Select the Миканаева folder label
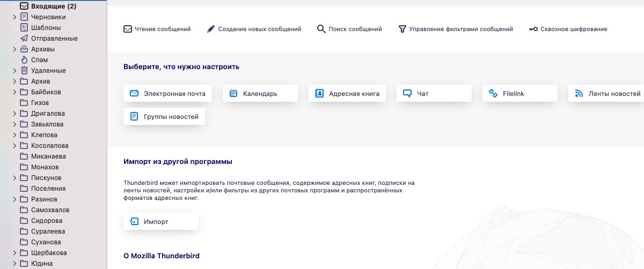The image size is (644, 269). click(48, 156)
